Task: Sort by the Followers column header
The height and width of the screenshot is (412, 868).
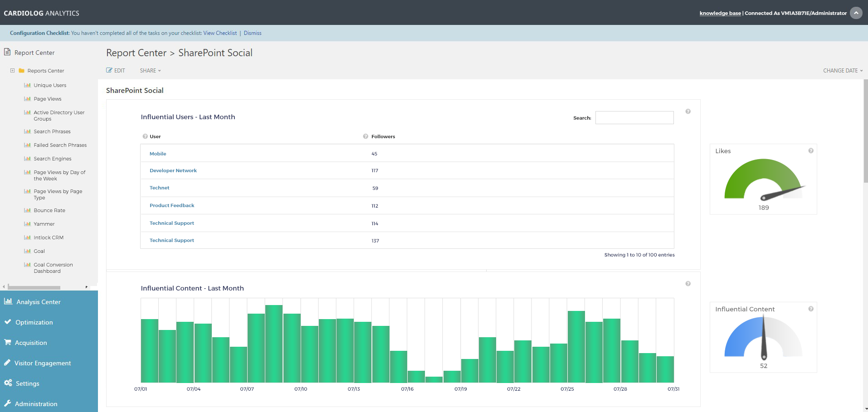Action: pos(383,136)
